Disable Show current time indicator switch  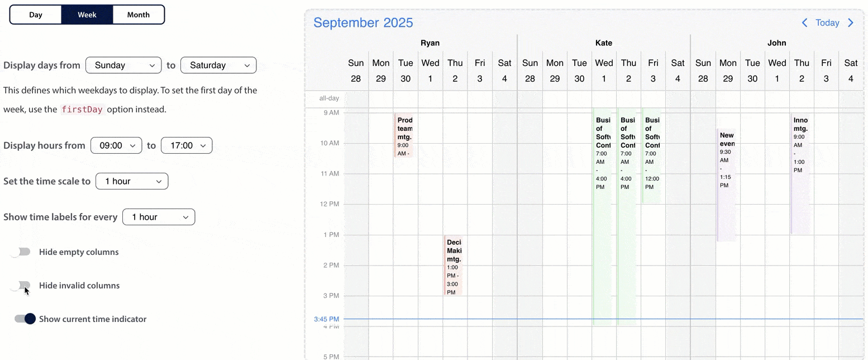(x=25, y=319)
